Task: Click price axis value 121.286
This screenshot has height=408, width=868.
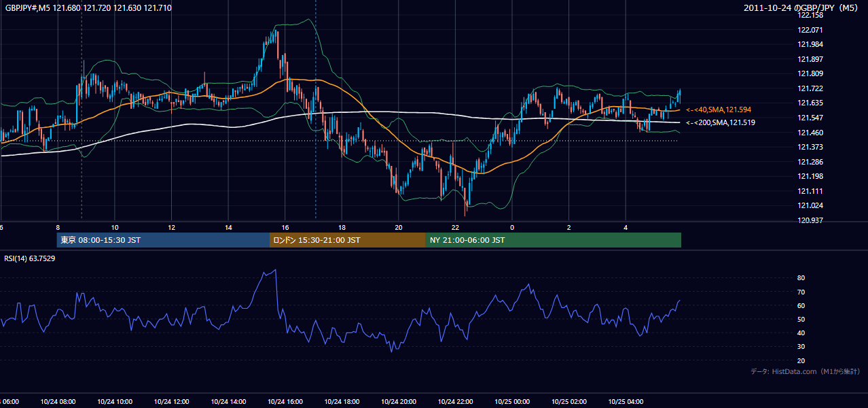Action: click(x=812, y=162)
